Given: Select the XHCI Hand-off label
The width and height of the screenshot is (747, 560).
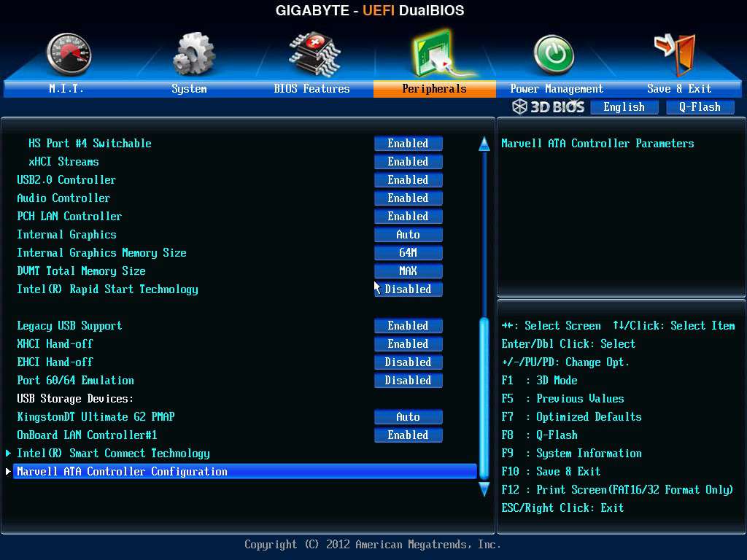Looking at the screenshot, I should click(x=55, y=344).
